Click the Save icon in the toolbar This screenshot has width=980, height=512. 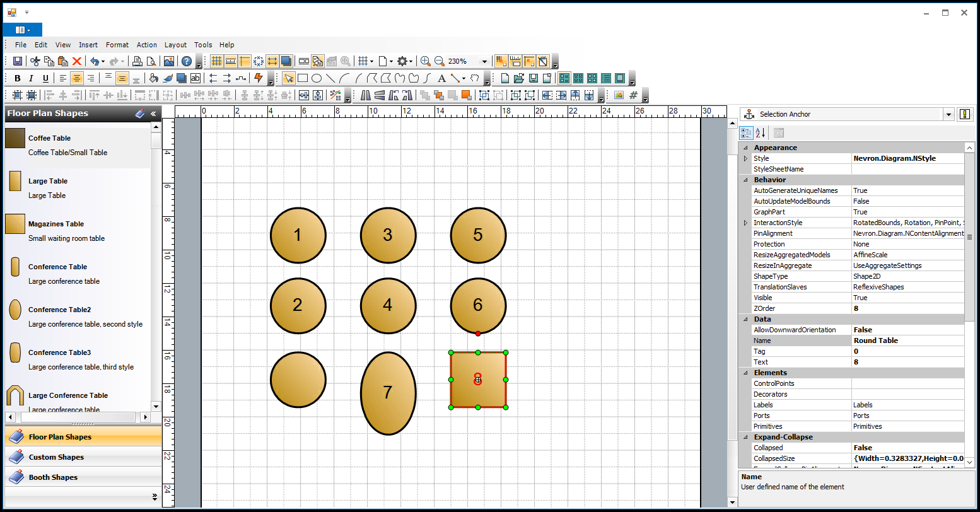(18, 61)
